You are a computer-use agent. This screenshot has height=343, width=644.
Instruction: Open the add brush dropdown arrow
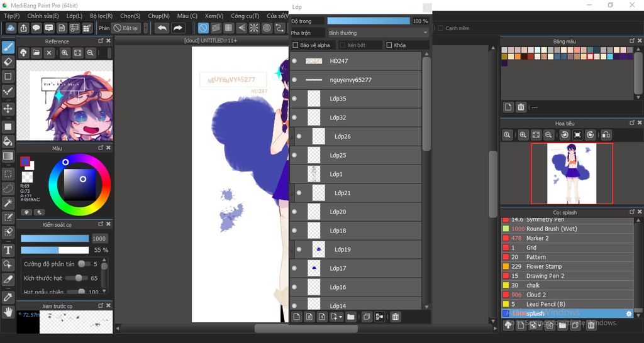pos(540,326)
